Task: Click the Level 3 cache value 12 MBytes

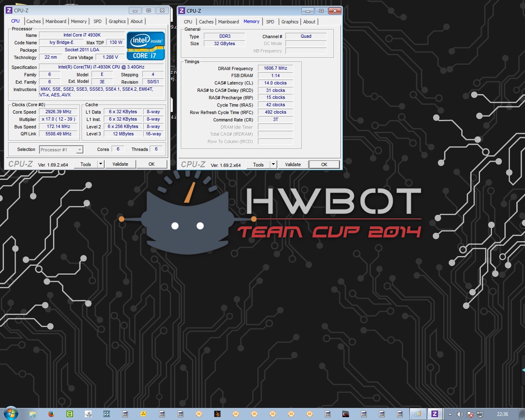Action: point(123,134)
